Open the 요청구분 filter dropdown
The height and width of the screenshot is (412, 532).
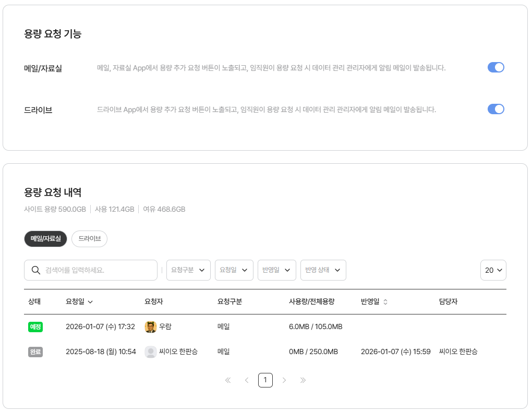[x=188, y=270]
